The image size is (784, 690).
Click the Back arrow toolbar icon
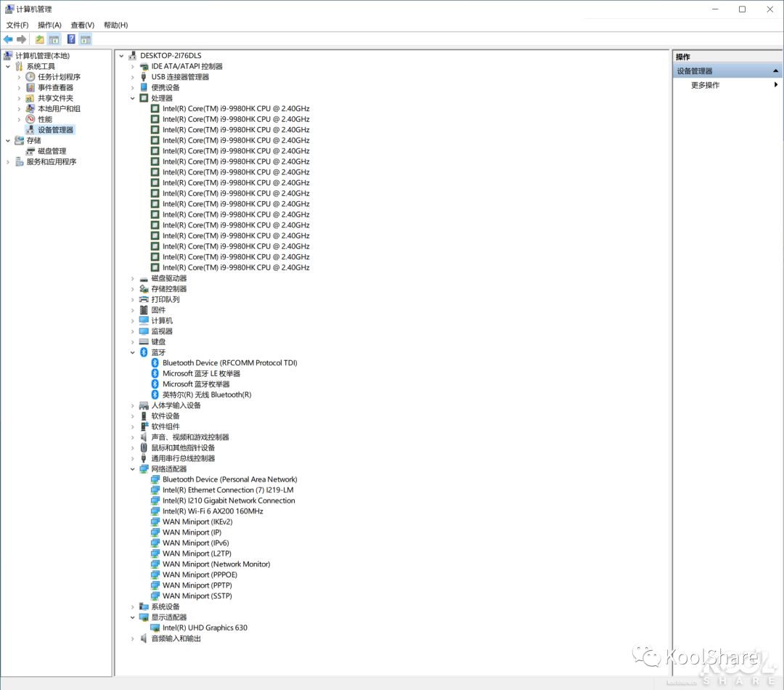[x=8, y=39]
